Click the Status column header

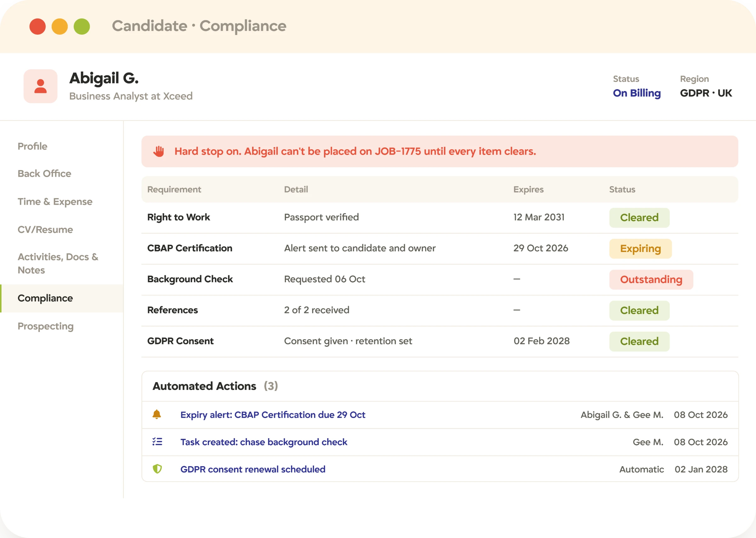pos(622,190)
